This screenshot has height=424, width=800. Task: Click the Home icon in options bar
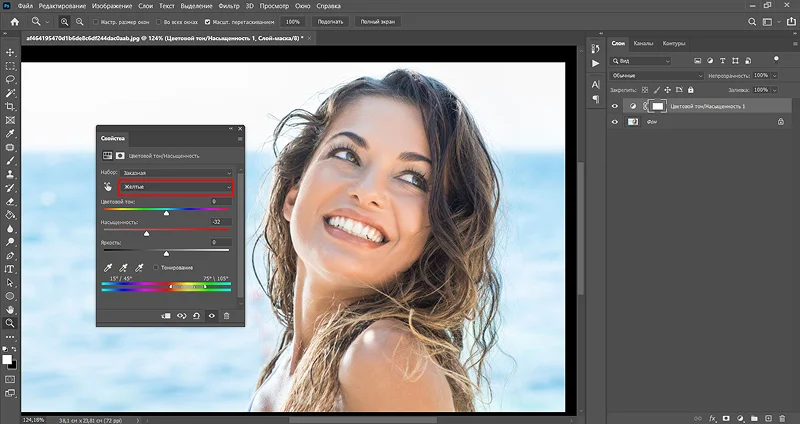15,22
